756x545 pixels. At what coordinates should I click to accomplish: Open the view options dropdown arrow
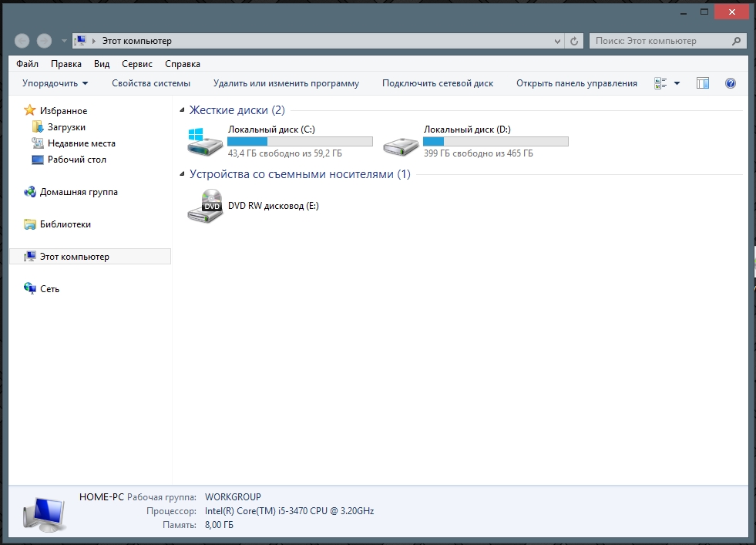tap(677, 83)
